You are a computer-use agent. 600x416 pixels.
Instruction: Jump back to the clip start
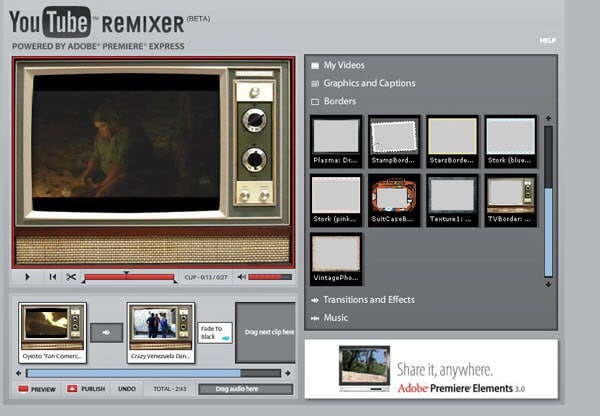point(53,277)
